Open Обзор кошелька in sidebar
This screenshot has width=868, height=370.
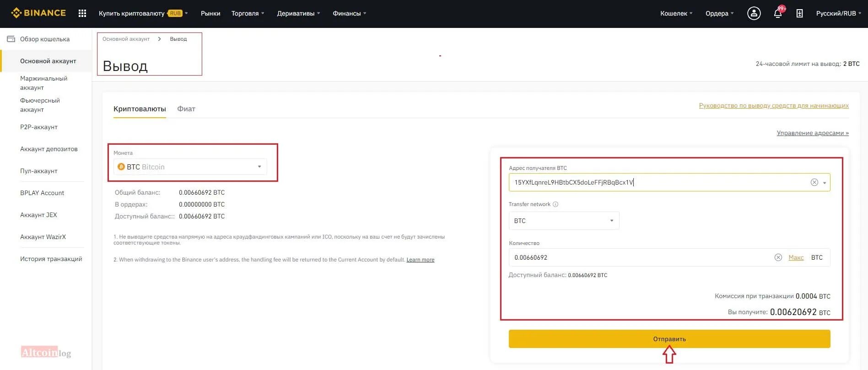click(45, 39)
